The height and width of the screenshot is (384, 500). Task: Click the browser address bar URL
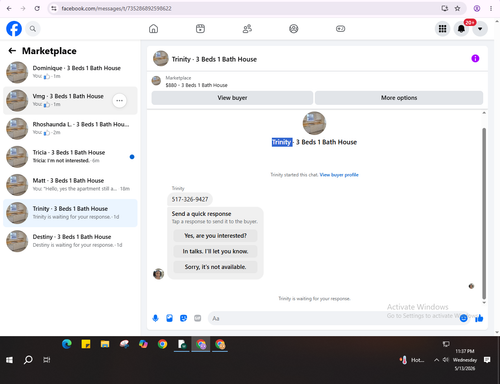click(116, 8)
